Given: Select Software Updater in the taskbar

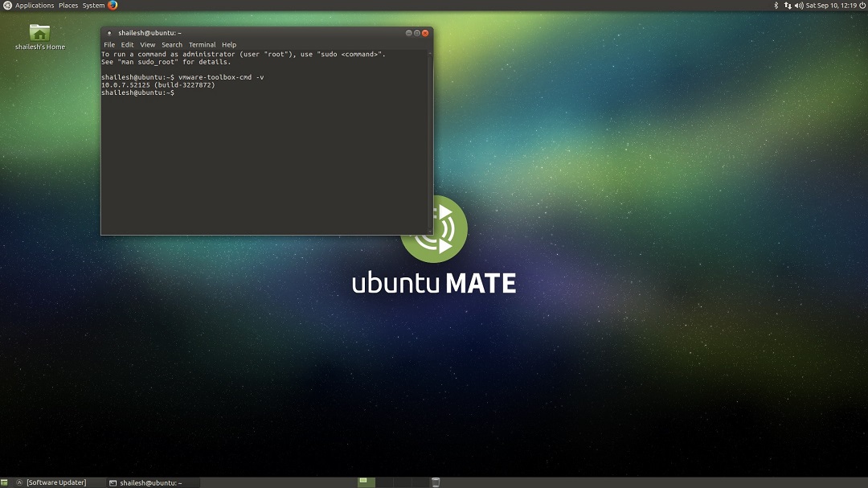Looking at the screenshot, I should (56, 483).
